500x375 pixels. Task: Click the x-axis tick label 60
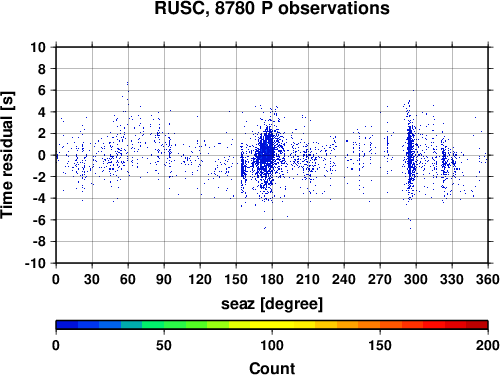(128, 279)
